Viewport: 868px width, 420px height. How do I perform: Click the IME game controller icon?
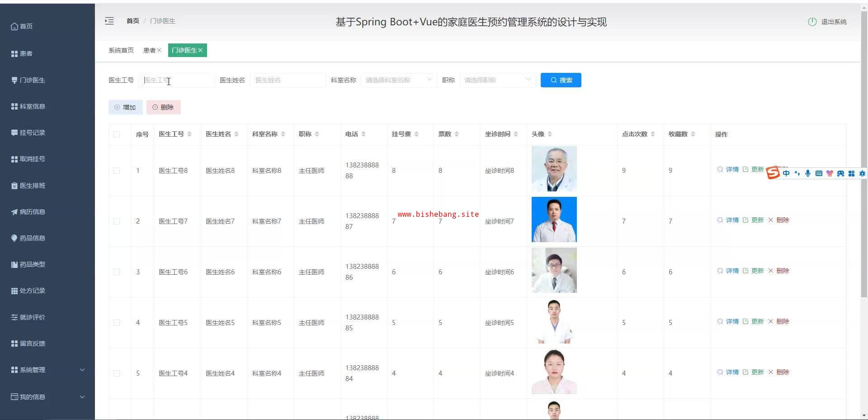pos(840,173)
